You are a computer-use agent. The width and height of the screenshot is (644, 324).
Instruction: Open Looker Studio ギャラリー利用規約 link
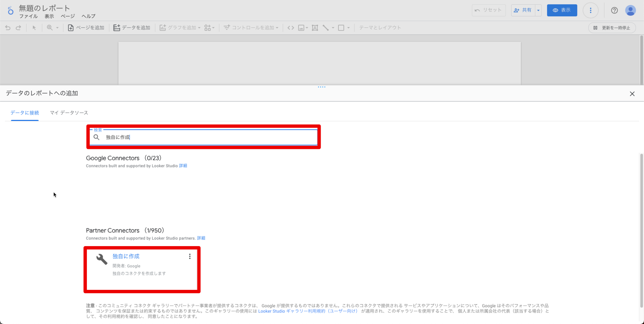pyautogui.click(x=308, y=311)
